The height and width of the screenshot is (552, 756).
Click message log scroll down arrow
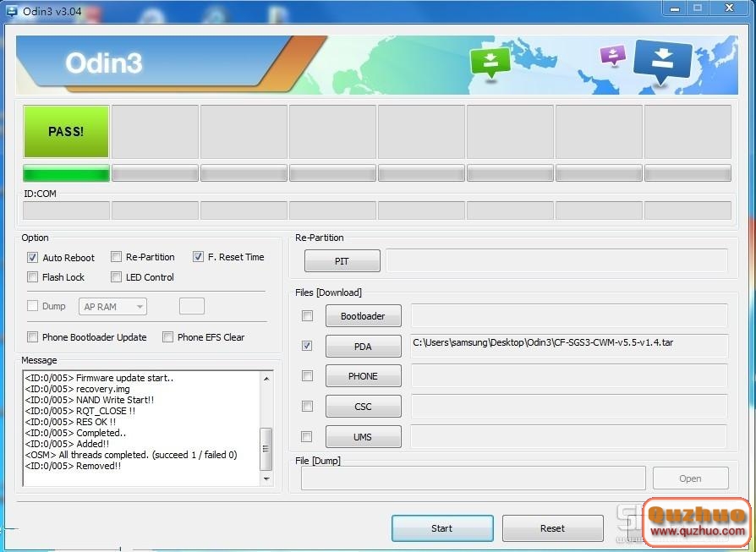coord(266,478)
